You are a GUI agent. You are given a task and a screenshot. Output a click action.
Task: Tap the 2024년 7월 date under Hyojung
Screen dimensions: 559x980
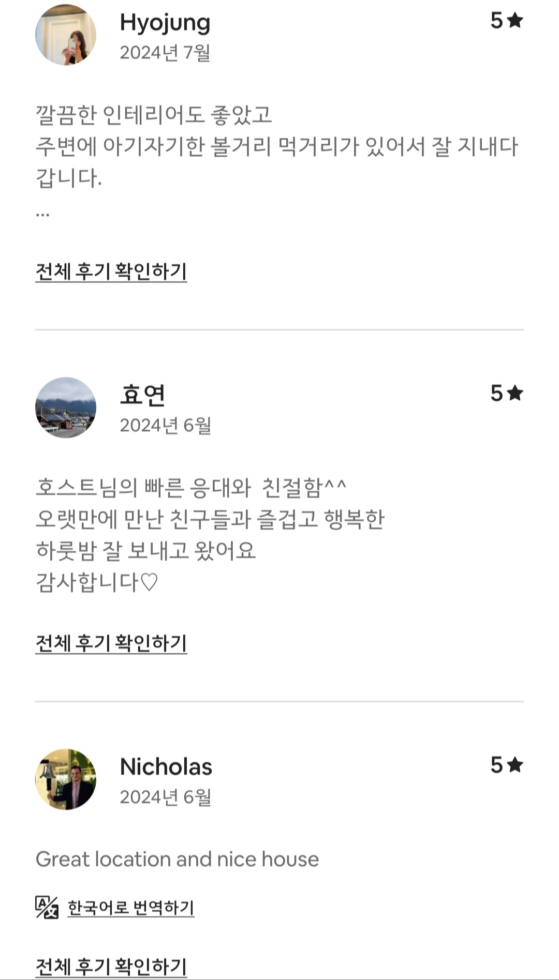[165, 53]
